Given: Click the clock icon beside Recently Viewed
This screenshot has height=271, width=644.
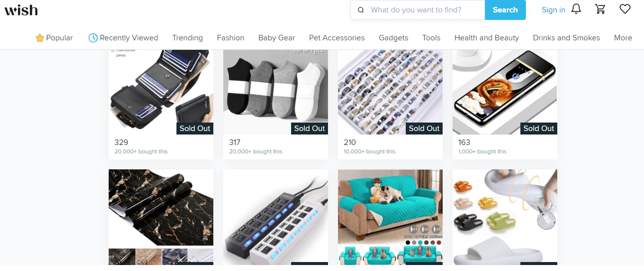Looking at the screenshot, I should [x=93, y=38].
